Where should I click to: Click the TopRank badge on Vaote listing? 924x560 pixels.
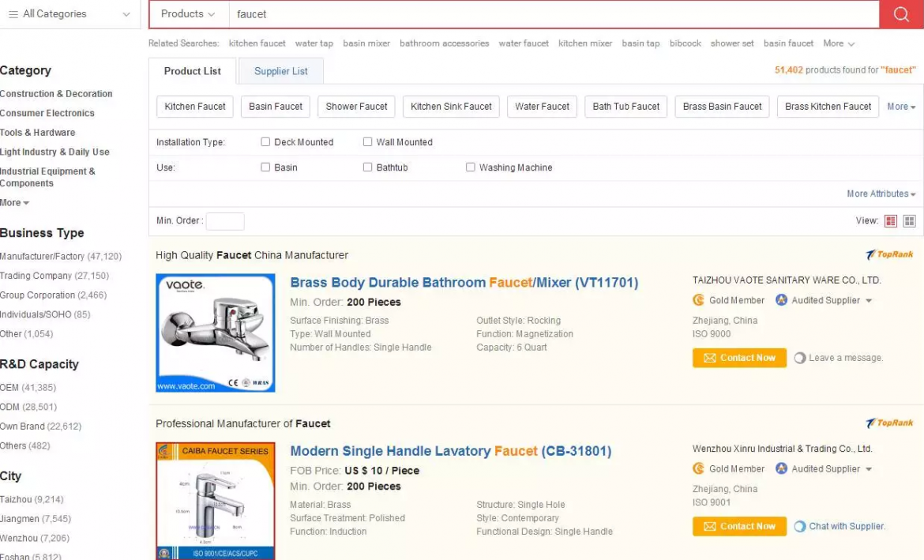point(889,254)
